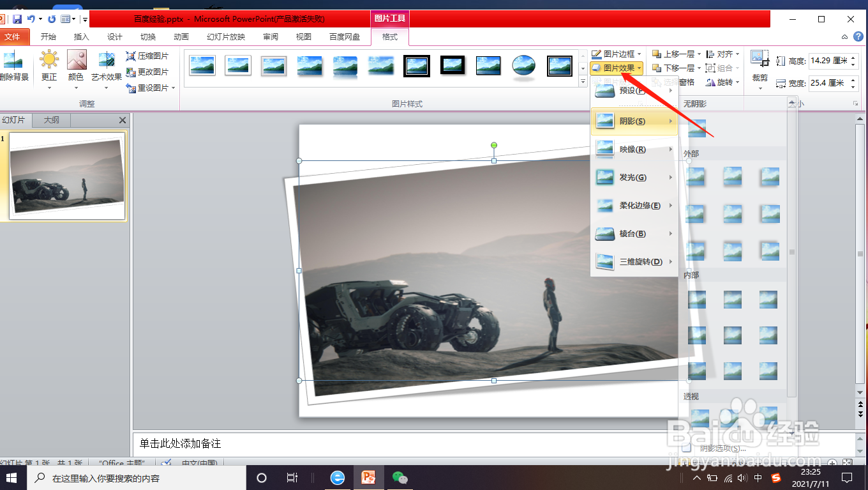868x490 pixels.
Task: Switch to the Outline (大纲) pane tab
Action: pyautogui.click(x=51, y=120)
